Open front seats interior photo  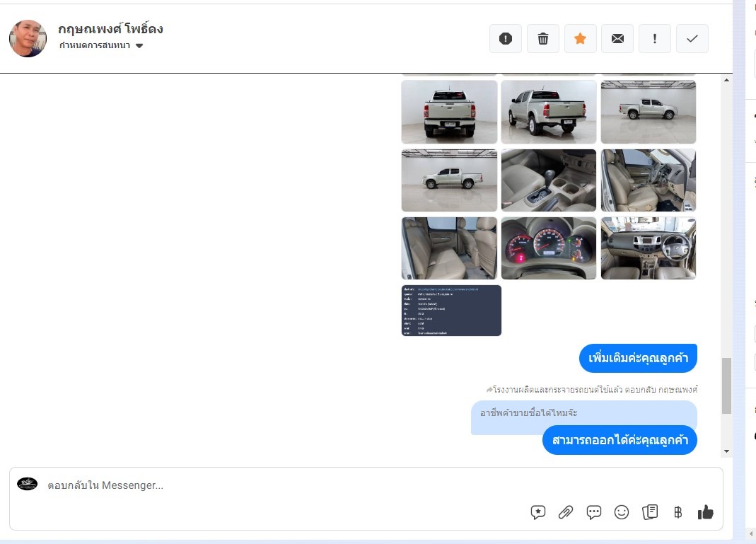(x=649, y=180)
